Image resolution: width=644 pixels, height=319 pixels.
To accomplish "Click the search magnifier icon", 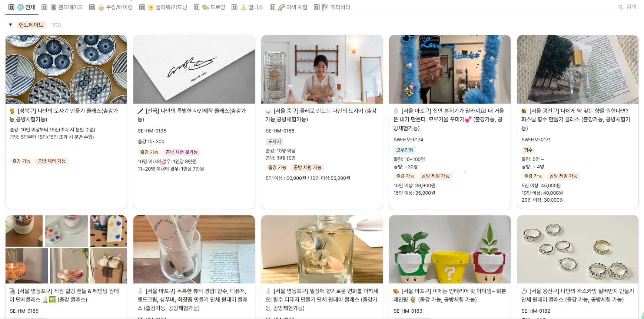I will [x=621, y=7].
